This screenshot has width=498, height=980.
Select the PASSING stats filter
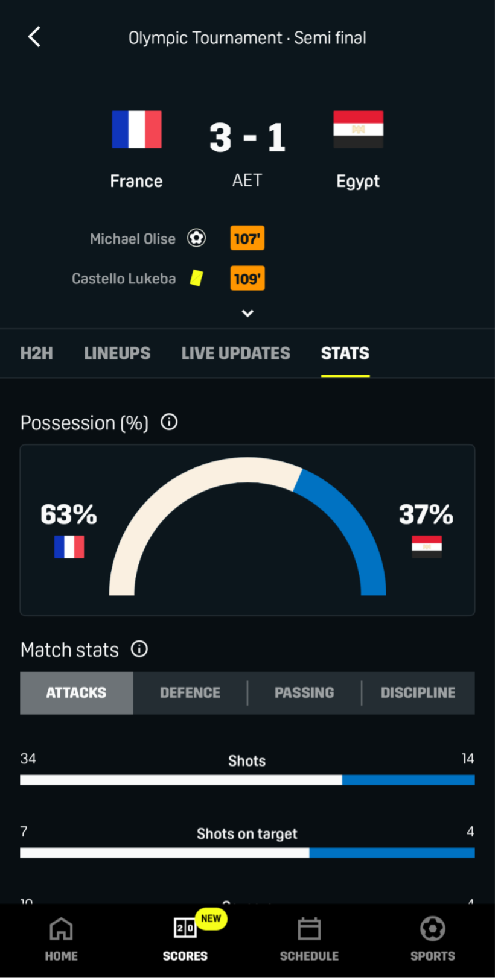click(304, 692)
